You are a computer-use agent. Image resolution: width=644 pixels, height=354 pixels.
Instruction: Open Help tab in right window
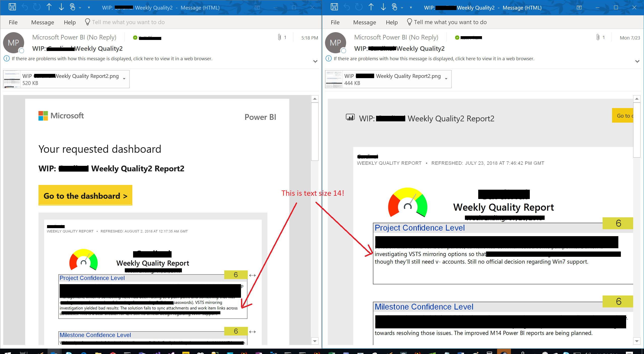(392, 22)
